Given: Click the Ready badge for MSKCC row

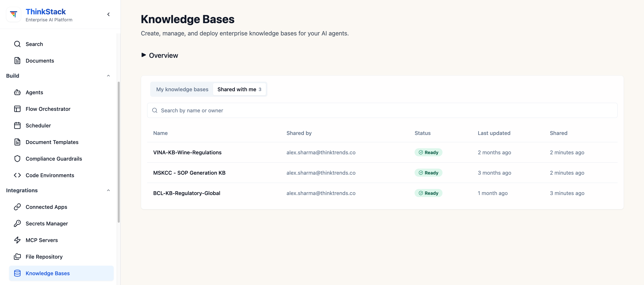Looking at the screenshot, I should (428, 173).
